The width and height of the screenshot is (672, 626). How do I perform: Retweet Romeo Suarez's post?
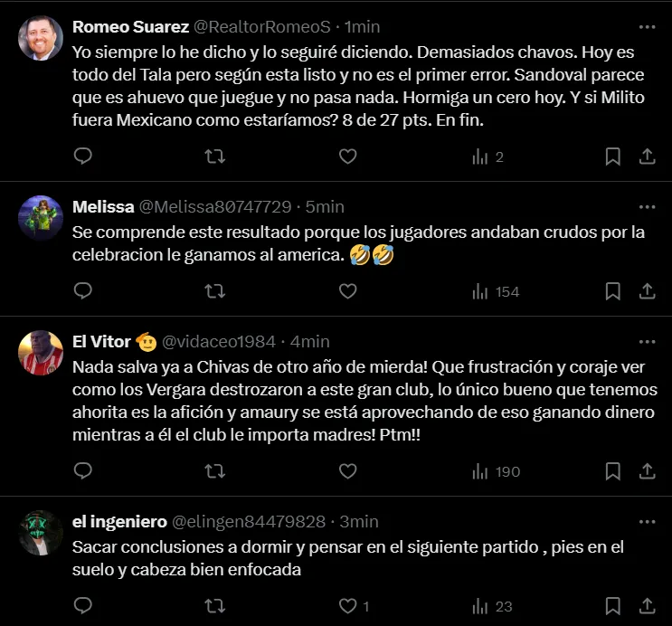(x=215, y=156)
